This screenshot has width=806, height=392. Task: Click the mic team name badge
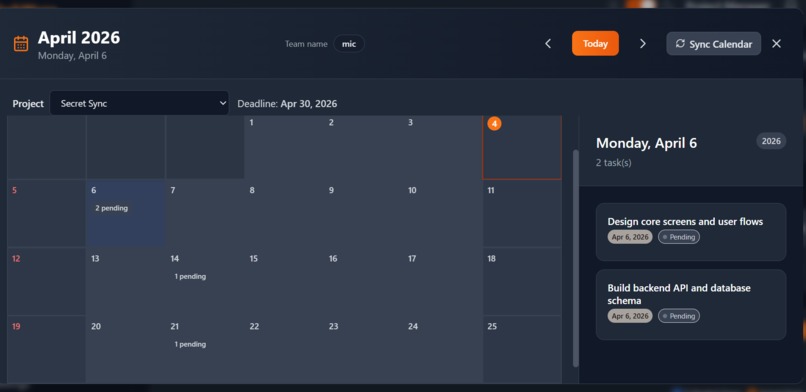pyautogui.click(x=349, y=44)
